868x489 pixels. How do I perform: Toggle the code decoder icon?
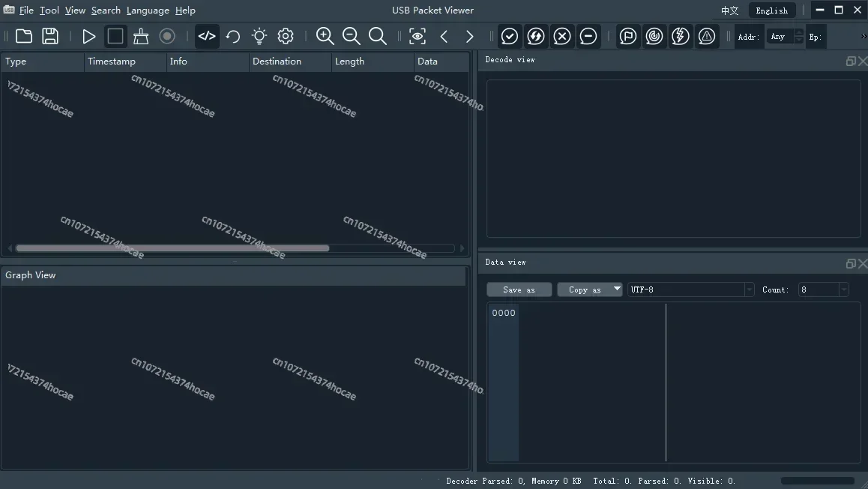(x=207, y=37)
